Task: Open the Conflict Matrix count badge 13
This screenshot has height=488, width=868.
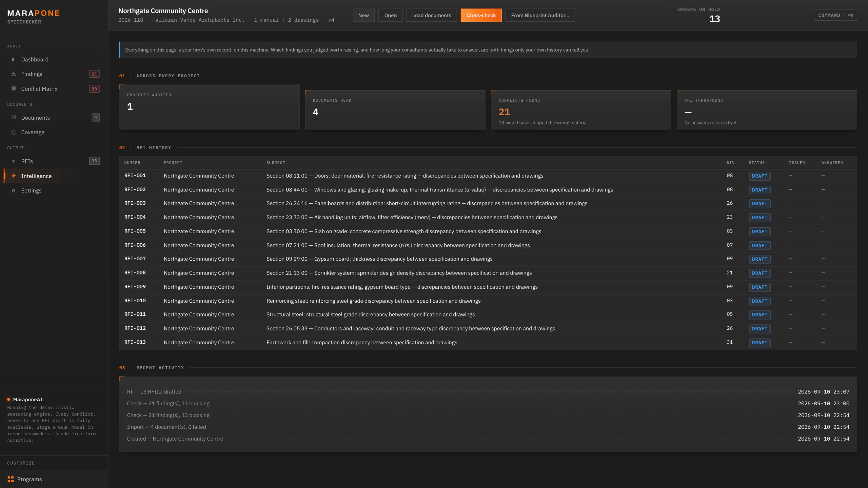Action: 94,89
